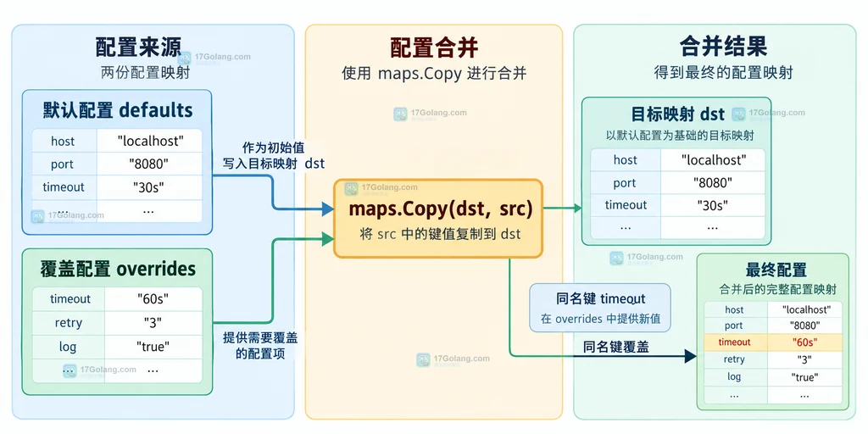This screenshot has width=868, height=434.
Task: Click "3" value in overrides table
Action: click(153, 323)
